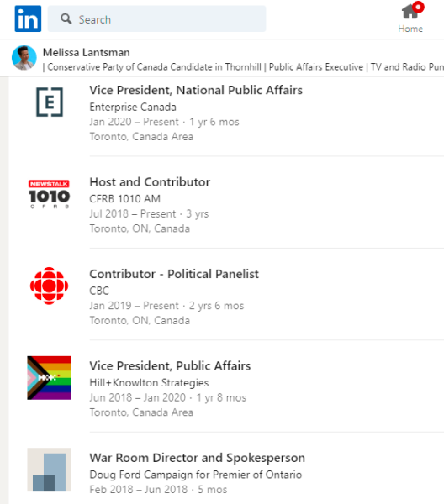Click the Hill+Knowlton Strategies company name
Screen dimensions: 444x504
149,383
